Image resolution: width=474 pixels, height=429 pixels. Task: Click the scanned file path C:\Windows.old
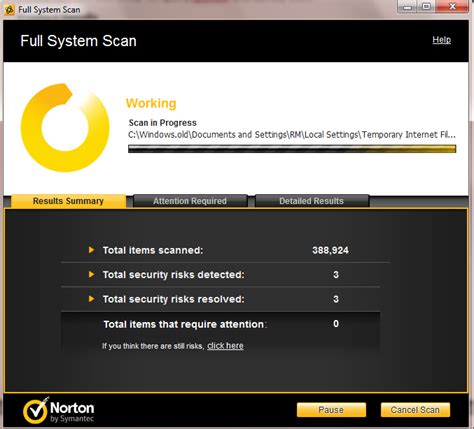pos(292,135)
